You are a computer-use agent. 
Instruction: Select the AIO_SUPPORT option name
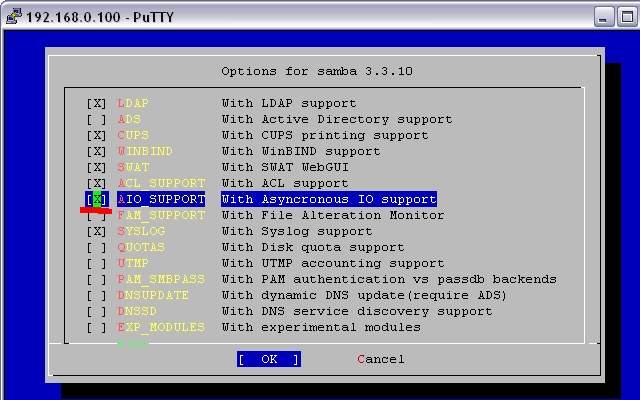click(x=161, y=199)
